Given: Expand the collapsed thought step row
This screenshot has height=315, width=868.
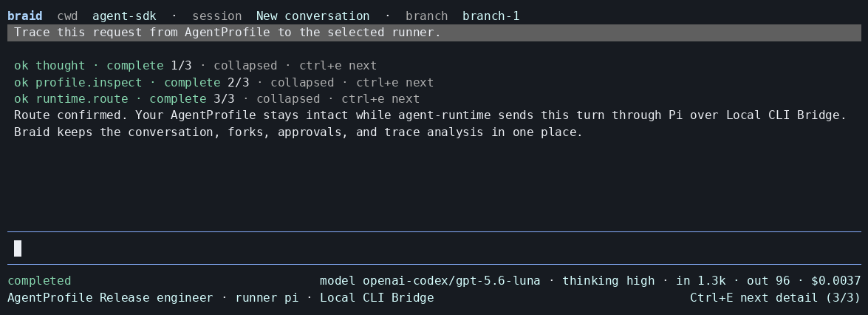Looking at the screenshot, I should click(x=196, y=65).
